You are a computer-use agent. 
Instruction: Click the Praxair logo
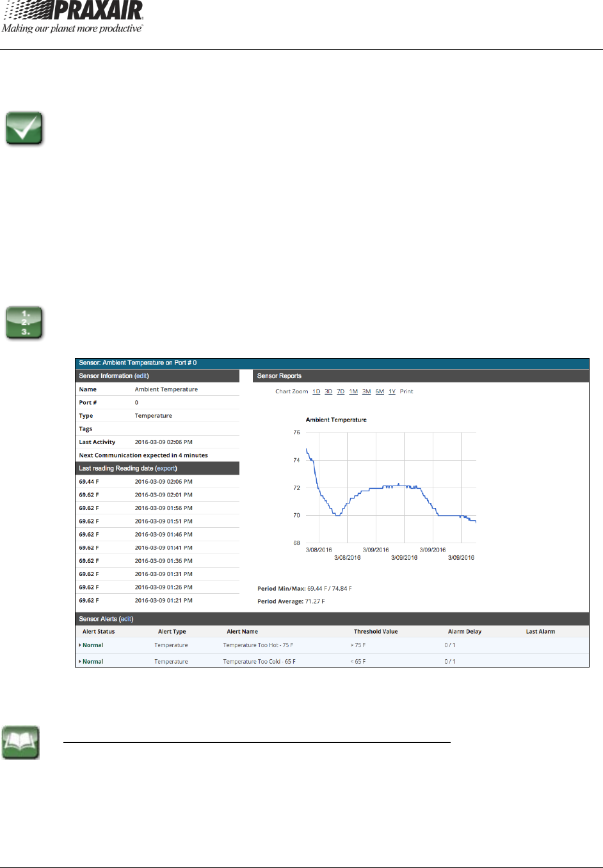point(72,17)
